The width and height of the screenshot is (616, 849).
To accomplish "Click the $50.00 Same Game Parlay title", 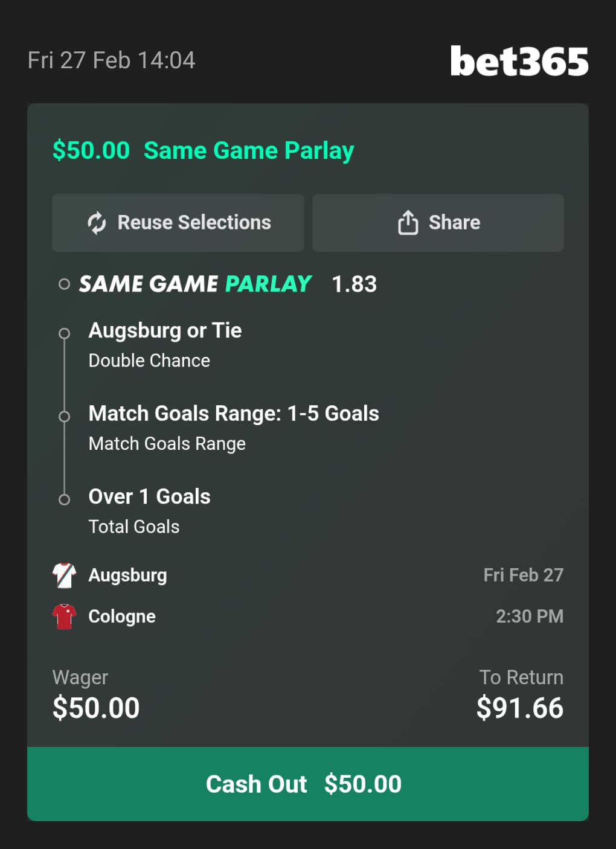I will (203, 150).
